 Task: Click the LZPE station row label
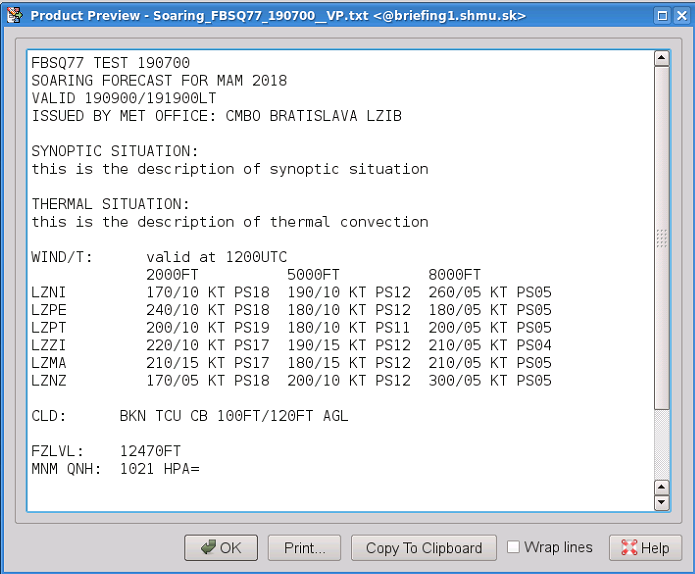tap(49, 310)
